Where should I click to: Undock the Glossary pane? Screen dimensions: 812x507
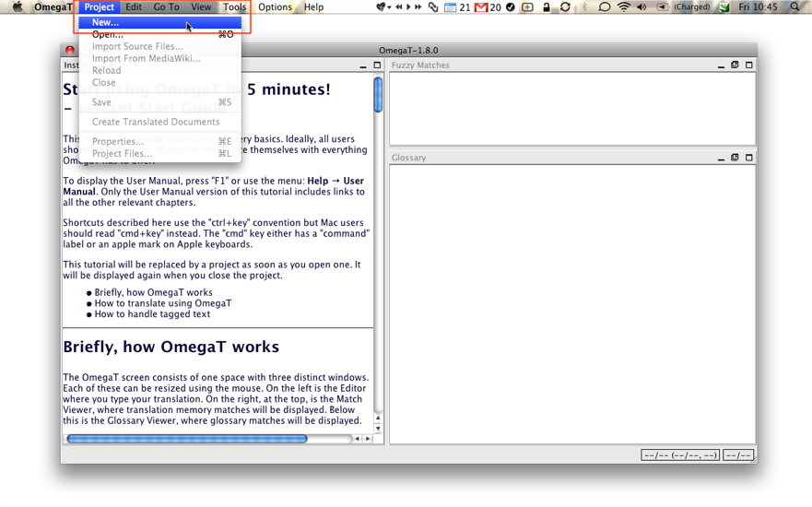[x=735, y=158]
